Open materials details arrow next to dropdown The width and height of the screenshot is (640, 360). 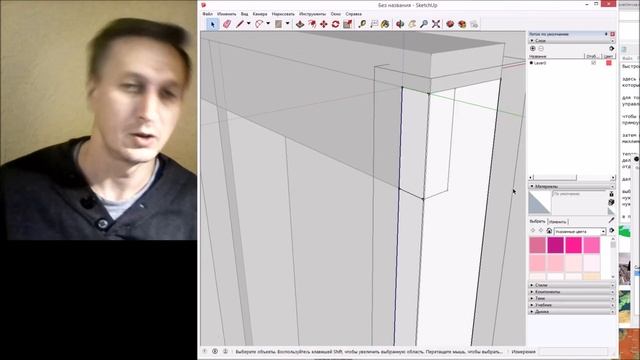pos(611,231)
